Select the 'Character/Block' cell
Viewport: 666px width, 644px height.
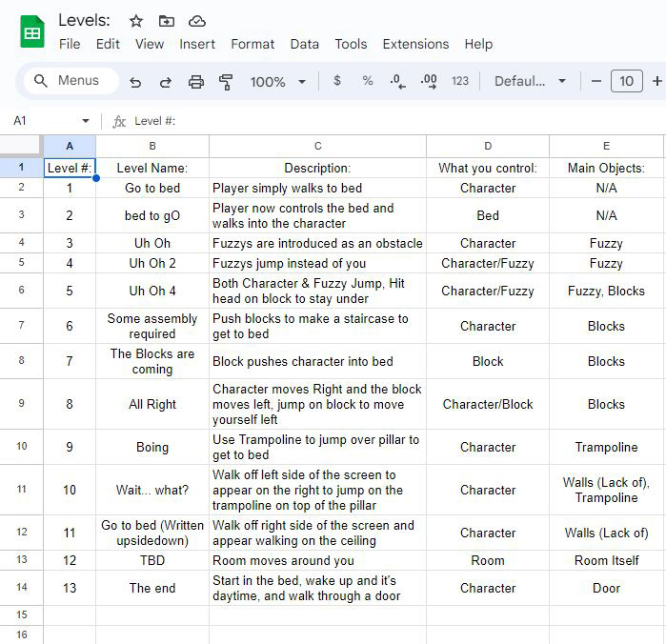(x=488, y=404)
